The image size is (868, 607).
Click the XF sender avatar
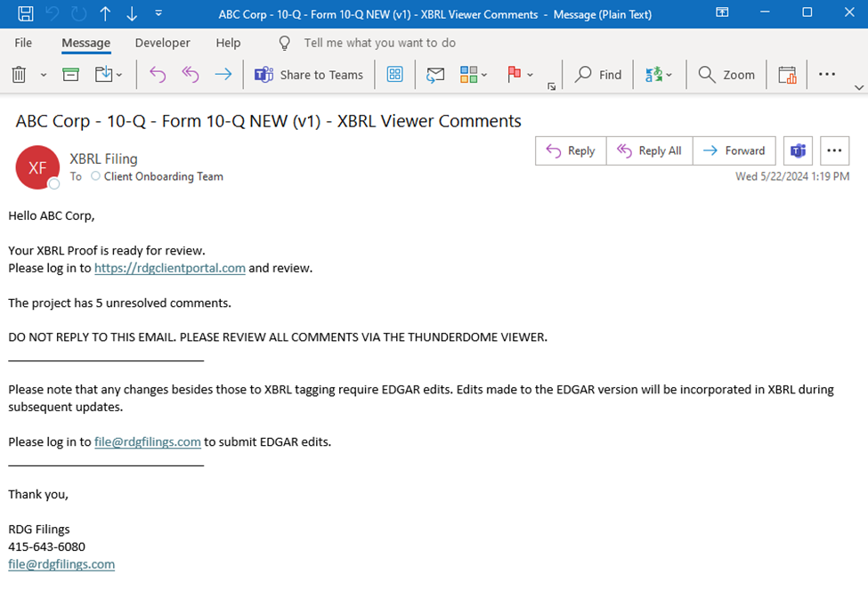pos(37,167)
